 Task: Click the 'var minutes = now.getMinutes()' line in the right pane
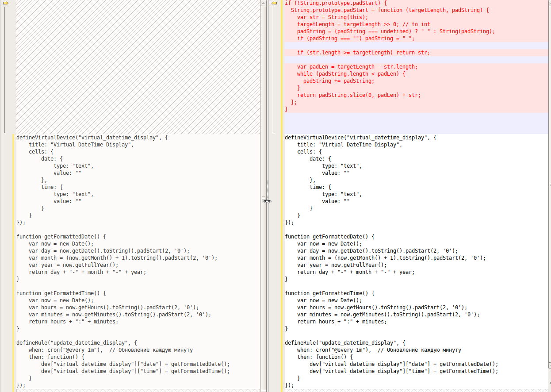pyautogui.click(x=388, y=315)
